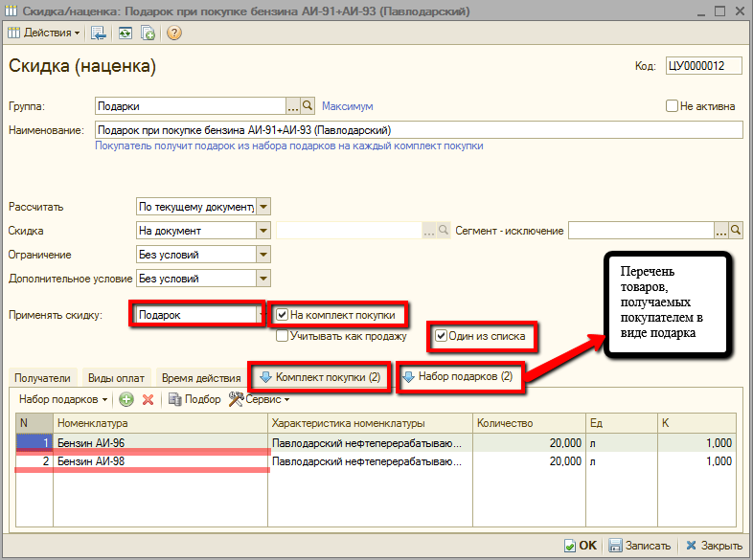Click magnifier beside Сегмент - исключение field
The height and width of the screenshot is (560, 753).
click(736, 231)
